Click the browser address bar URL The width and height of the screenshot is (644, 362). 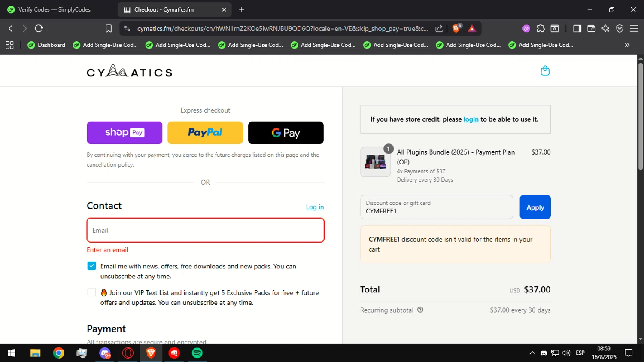[x=283, y=28]
